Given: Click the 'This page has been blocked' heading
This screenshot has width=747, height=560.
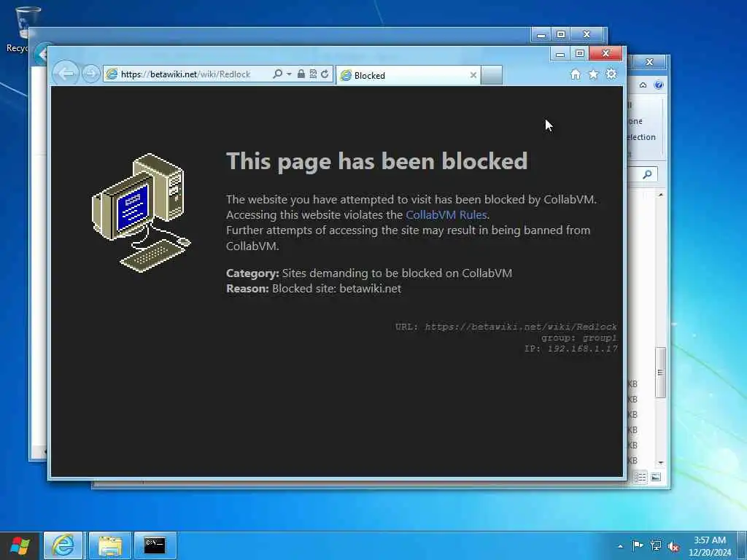Looking at the screenshot, I should pos(377,161).
